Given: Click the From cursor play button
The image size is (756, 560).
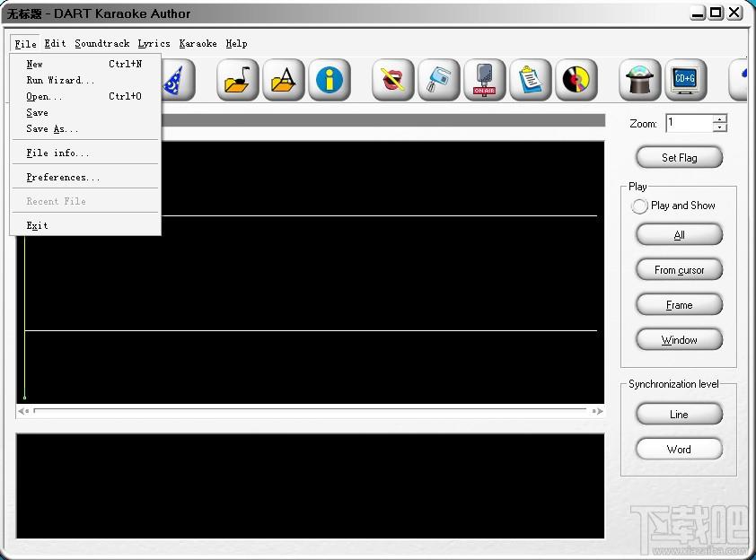Looking at the screenshot, I should (x=680, y=270).
